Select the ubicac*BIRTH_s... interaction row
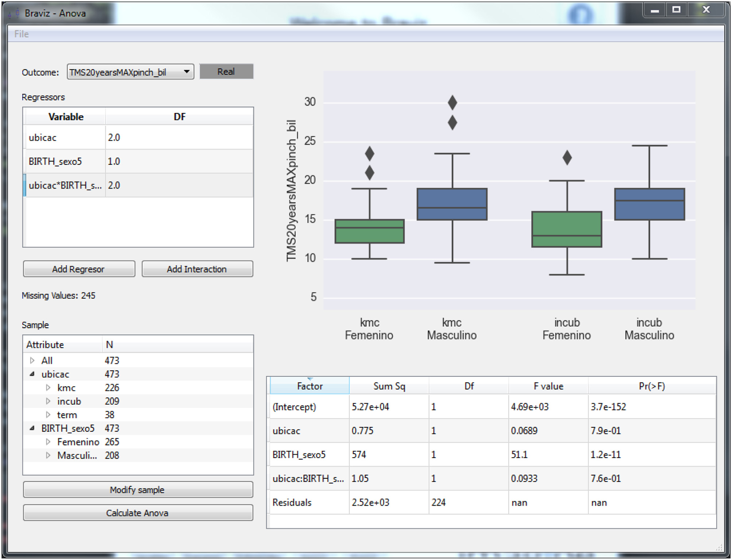The height and width of the screenshot is (560, 732). [138, 185]
